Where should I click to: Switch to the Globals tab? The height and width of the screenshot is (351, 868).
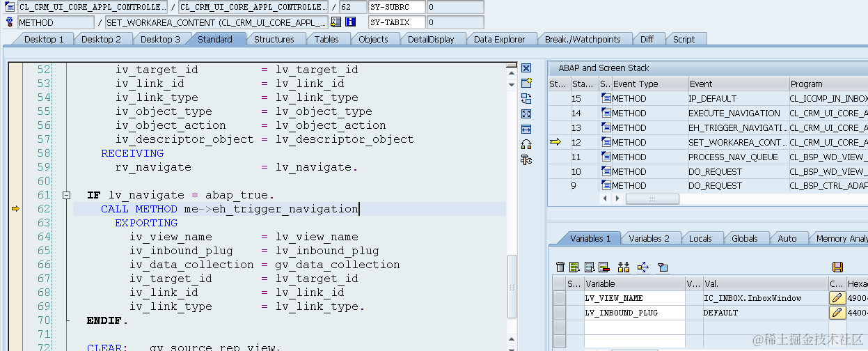point(744,238)
